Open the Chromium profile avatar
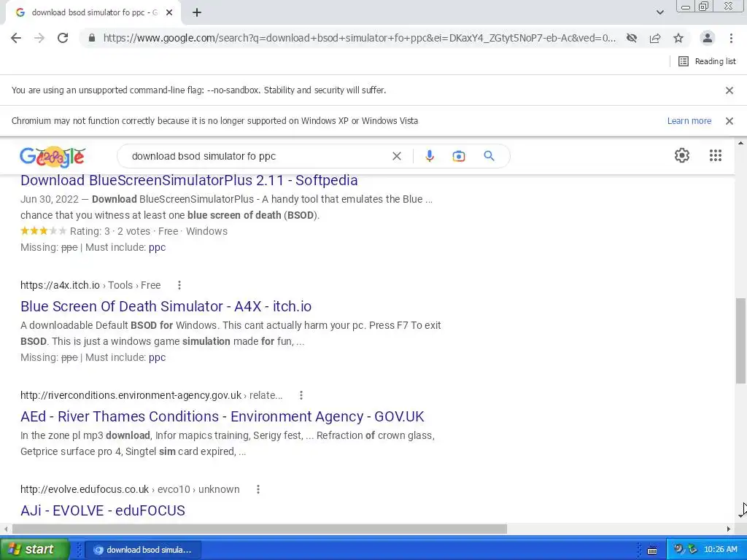This screenshot has height=560, width=747. 708,38
